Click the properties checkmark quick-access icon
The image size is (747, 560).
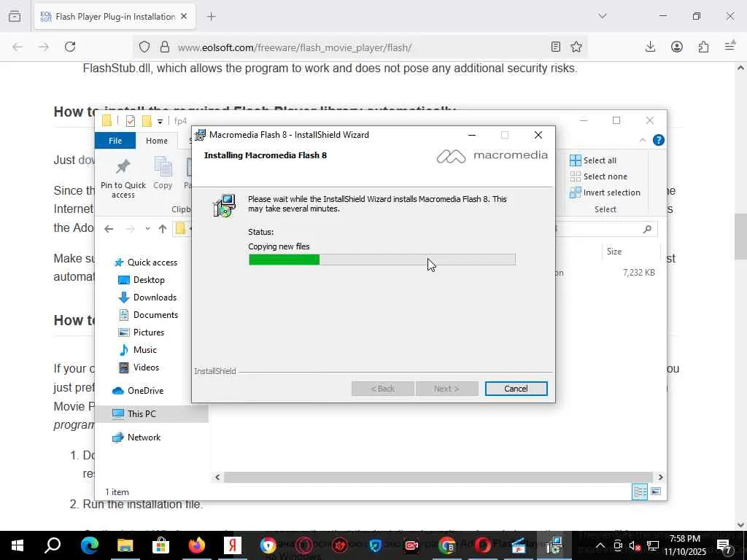(x=130, y=121)
